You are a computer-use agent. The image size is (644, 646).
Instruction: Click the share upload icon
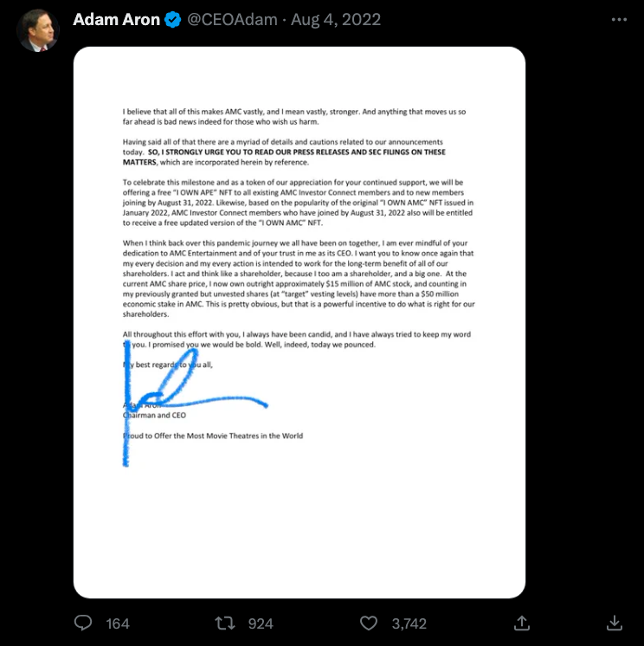point(522,623)
